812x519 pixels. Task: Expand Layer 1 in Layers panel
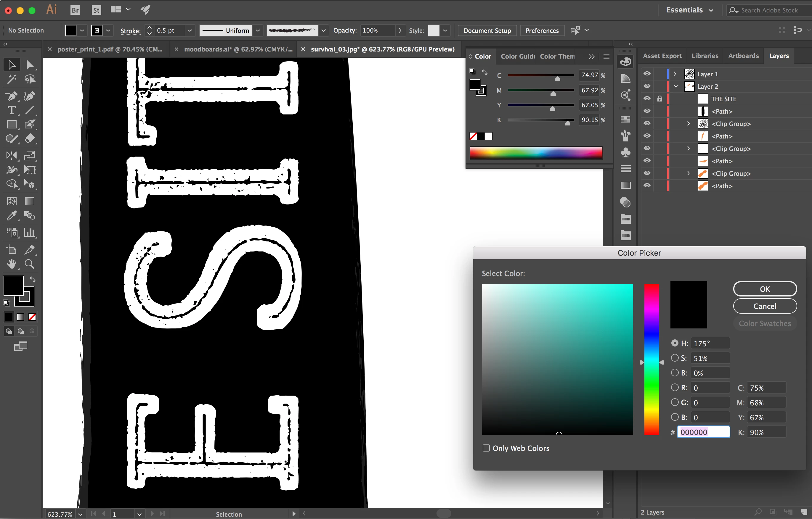(675, 74)
